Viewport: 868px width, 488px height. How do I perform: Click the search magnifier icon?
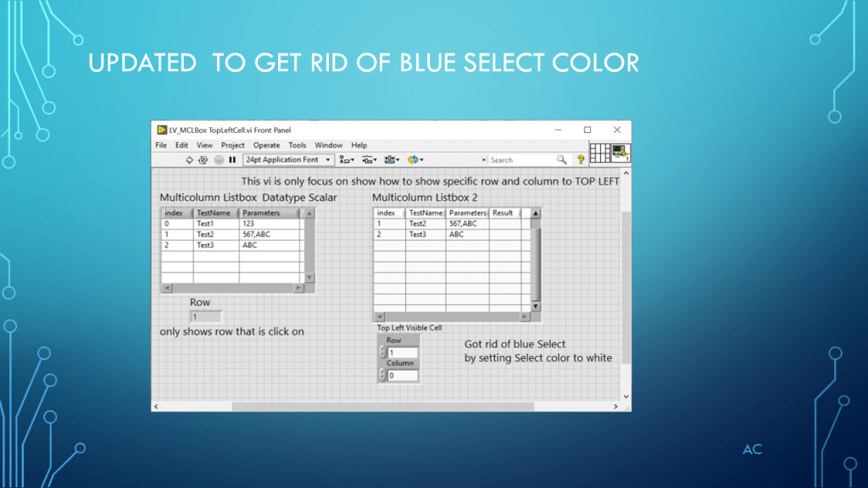pyautogui.click(x=561, y=159)
